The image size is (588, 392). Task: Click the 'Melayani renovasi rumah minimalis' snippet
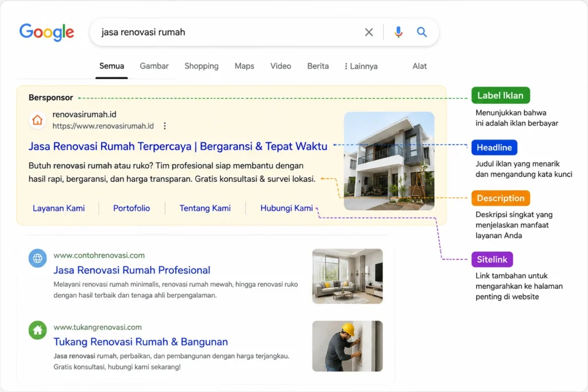pos(176,290)
